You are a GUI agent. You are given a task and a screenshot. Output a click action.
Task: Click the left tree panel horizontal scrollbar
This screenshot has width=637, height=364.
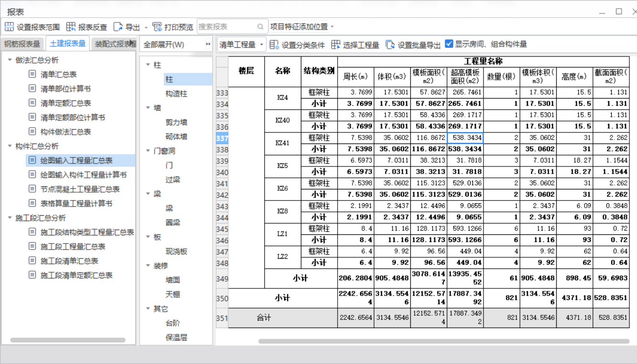tap(68, 341)
